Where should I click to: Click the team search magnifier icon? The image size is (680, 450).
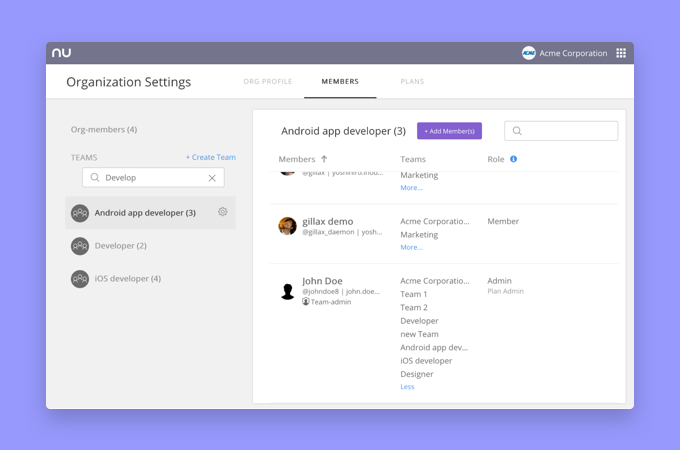pyautogui.click(x=95, y=177)
